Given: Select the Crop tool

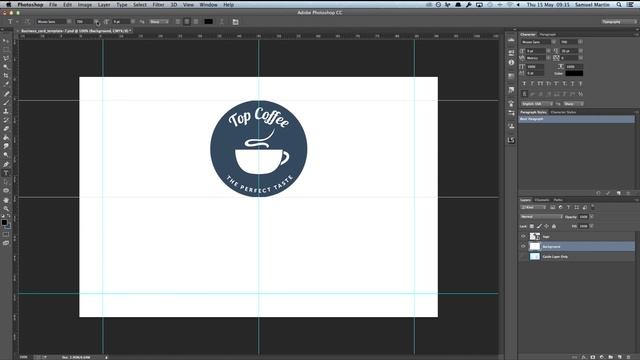Looking at the screenshot, I should pyautogui.click(x=6, y=76).
